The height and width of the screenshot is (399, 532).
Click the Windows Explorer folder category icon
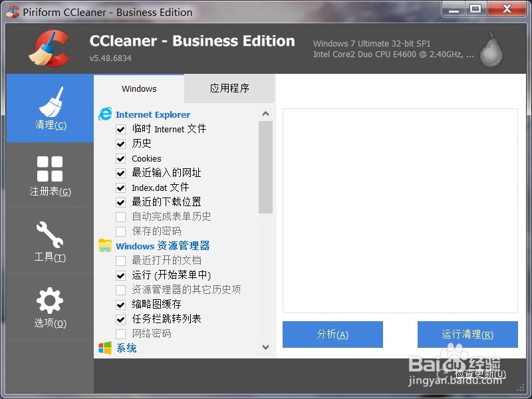point(105,245)
